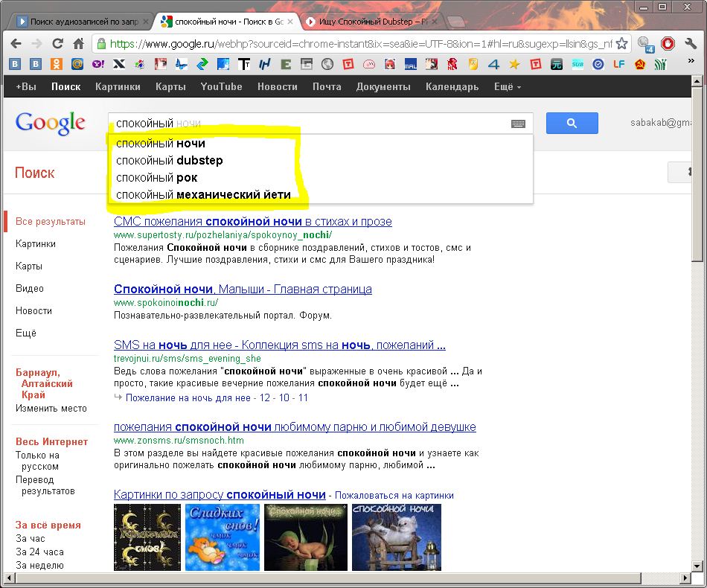Filter results За 24 часа
The height and width of the screenshot is (588, 707).
[39, 552]
